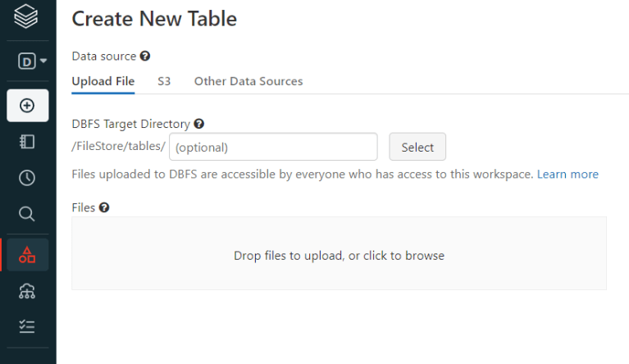Viewport: 629px width, 364px height.
Task: Open the persona switcher dropdown
Action: point(31,61)
